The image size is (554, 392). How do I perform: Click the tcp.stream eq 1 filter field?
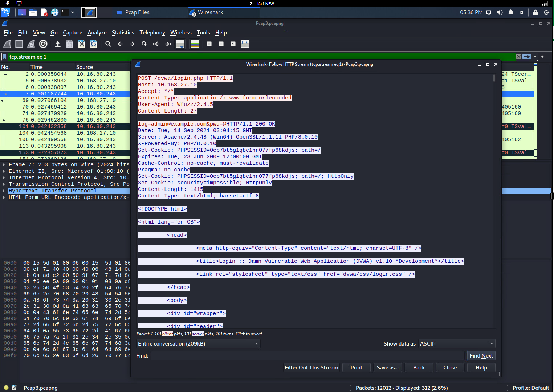(x=261, y=57)
